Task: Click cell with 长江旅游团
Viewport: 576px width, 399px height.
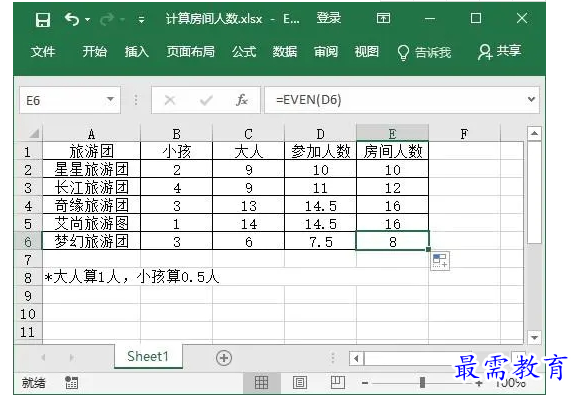Action: pyautogui.click(x=91, y=187)
